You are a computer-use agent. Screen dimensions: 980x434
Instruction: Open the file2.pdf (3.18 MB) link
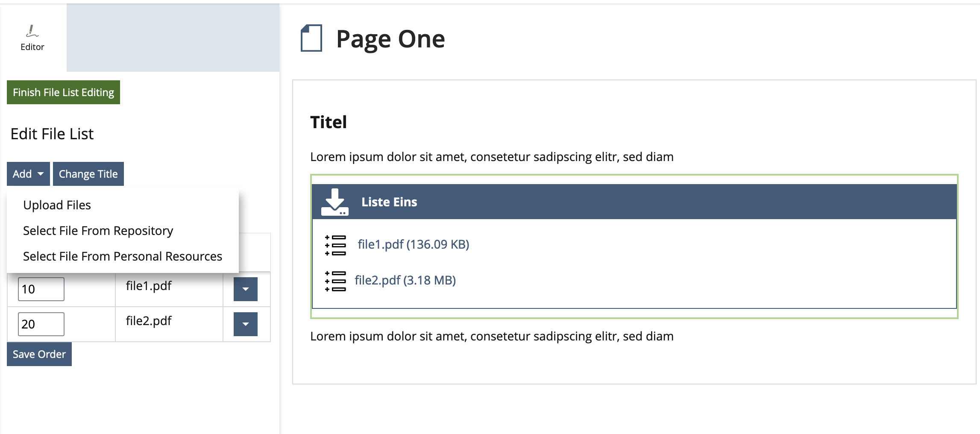point(405,280)
